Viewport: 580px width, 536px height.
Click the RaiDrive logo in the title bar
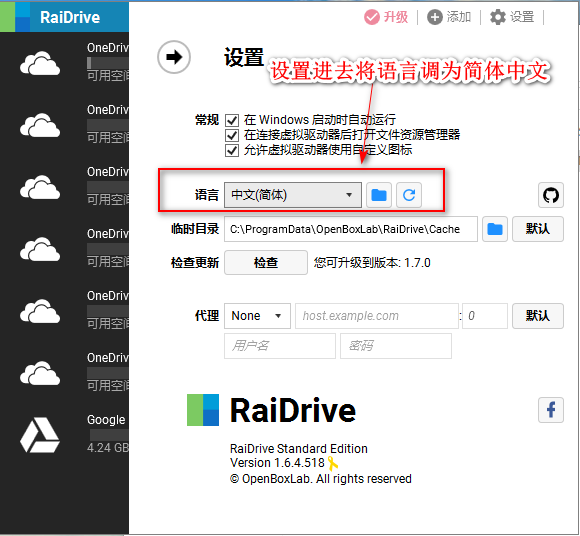(15, 16)
